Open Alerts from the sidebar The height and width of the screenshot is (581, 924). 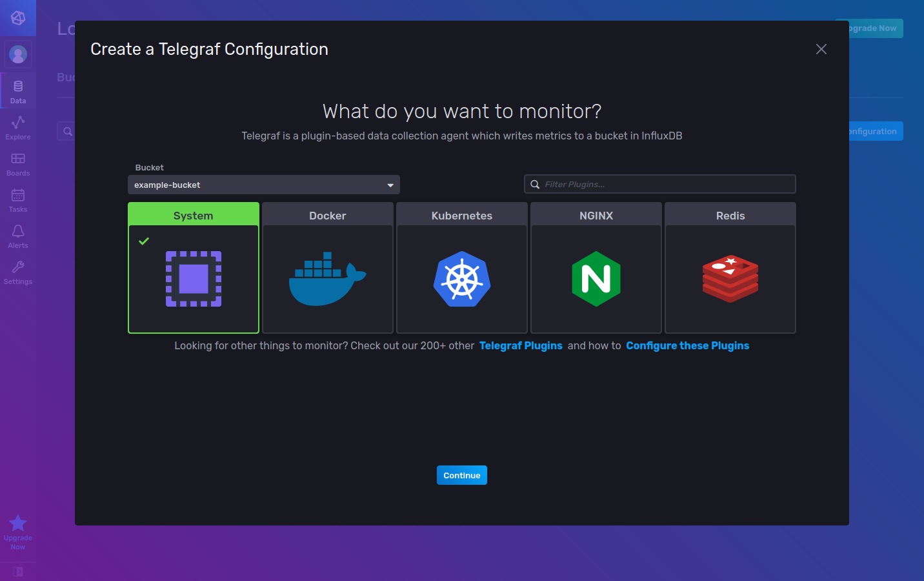tap(18, 235)
